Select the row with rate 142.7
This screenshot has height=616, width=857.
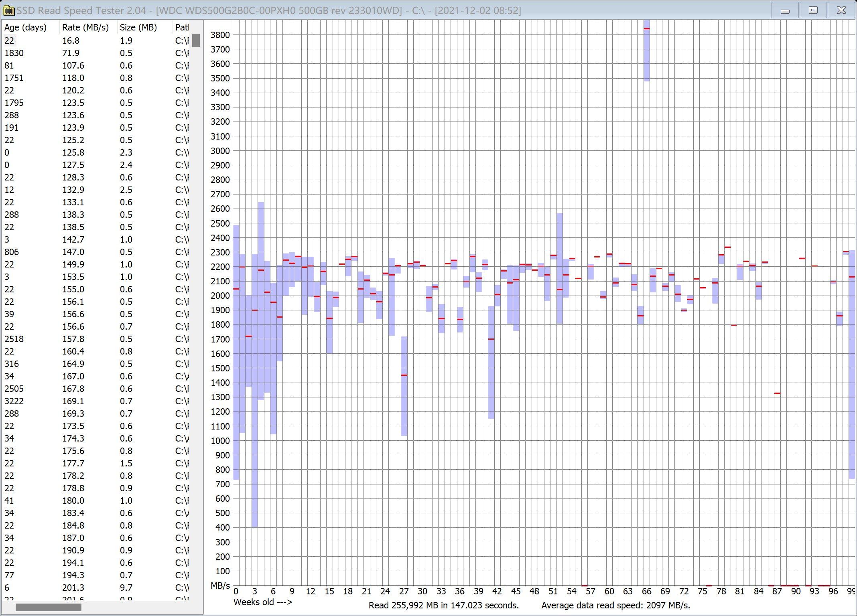click(x=96, y=239)
